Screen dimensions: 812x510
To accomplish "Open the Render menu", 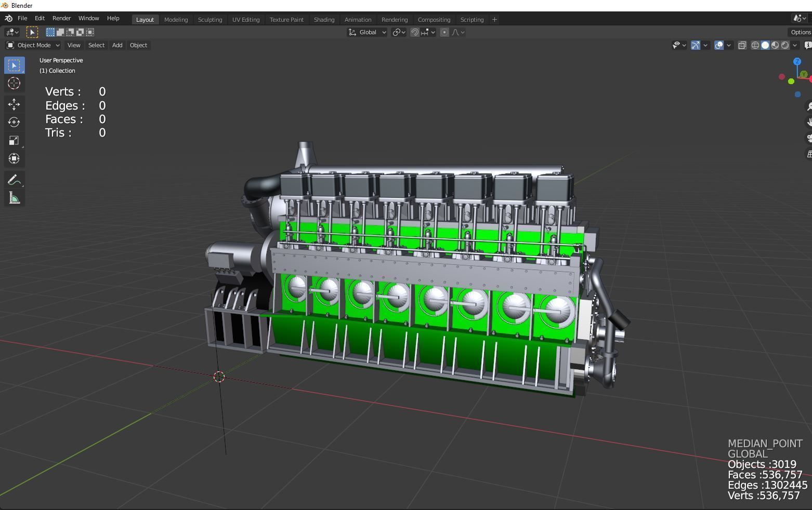I will (x=61, y=18).
